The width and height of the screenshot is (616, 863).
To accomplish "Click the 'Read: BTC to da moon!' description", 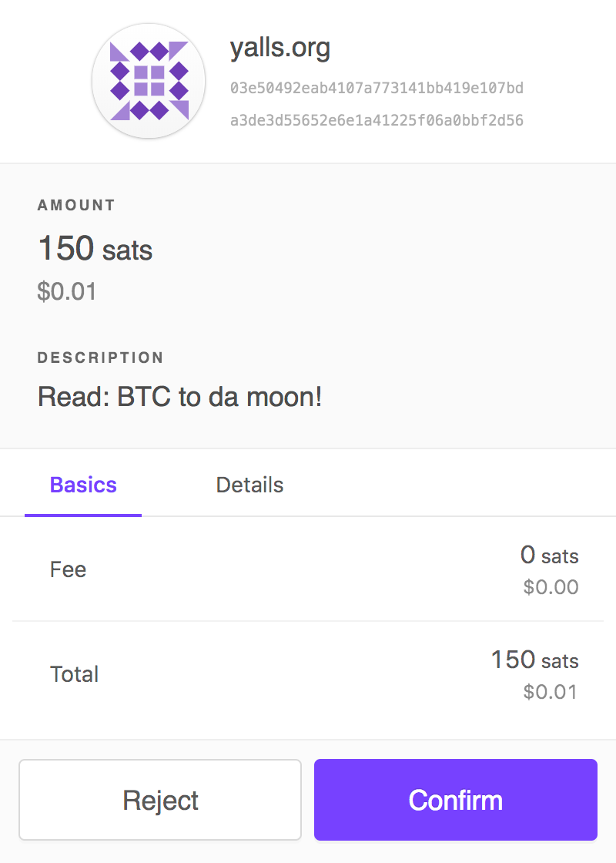I will tap(179, 398).
